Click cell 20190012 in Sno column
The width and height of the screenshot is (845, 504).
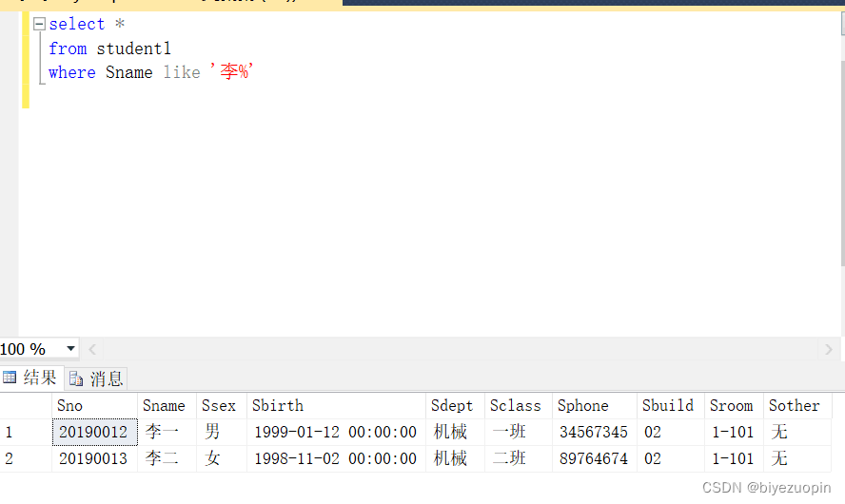[95, 432]
